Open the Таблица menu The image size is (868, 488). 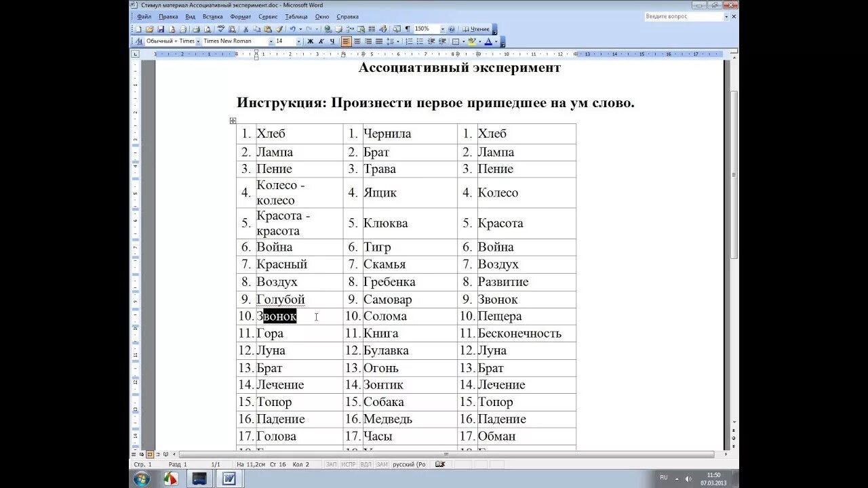tap(296, 16)
